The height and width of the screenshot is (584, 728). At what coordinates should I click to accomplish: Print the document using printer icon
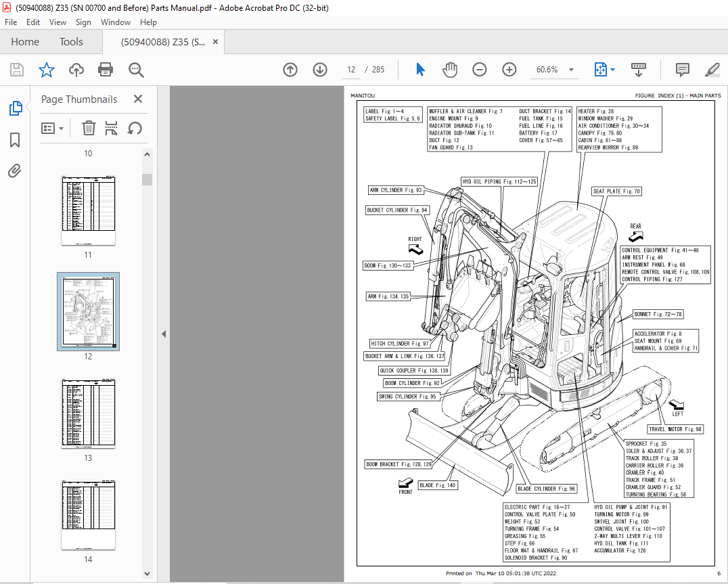(x=106, y=70)
